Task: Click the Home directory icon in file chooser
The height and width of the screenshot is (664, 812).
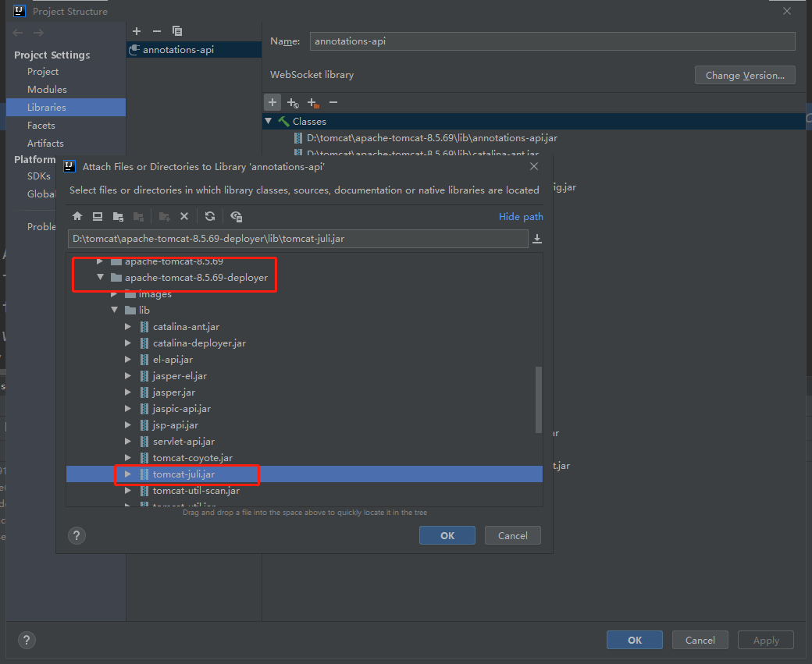Action: click(77, 216)
